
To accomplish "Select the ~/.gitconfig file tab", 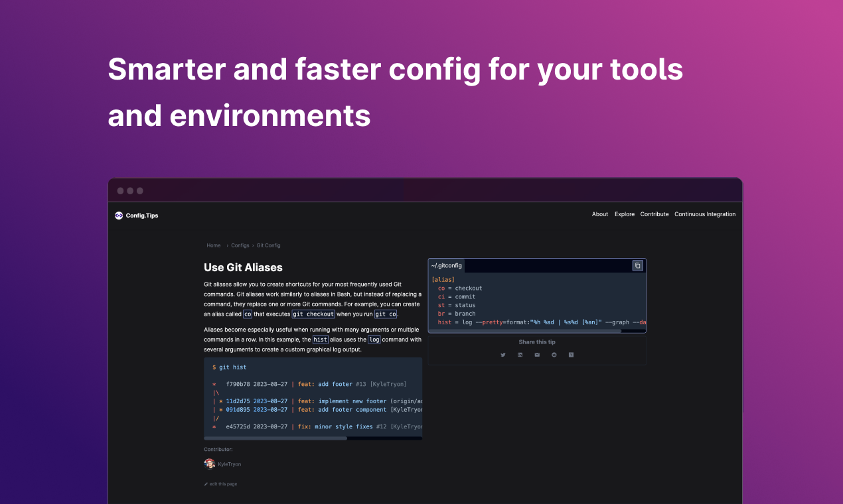I will (446, 265).
